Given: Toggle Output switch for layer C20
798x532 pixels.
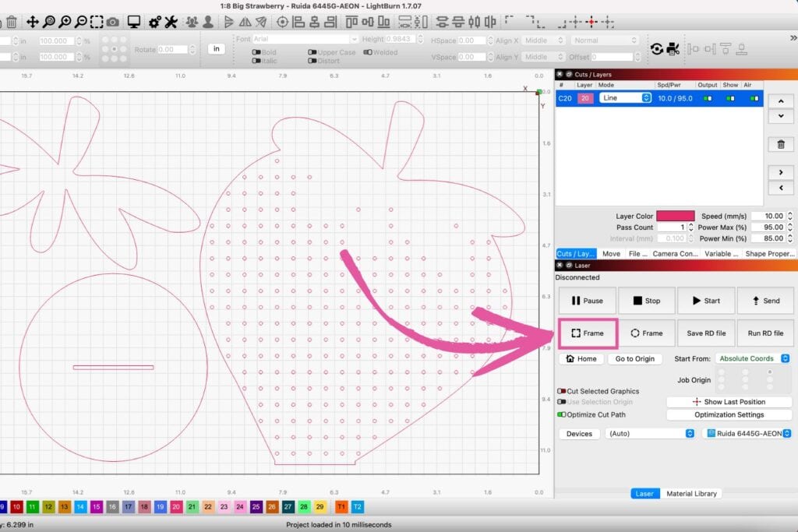Looking at the screenshot, I should click(x=708, y=98).
